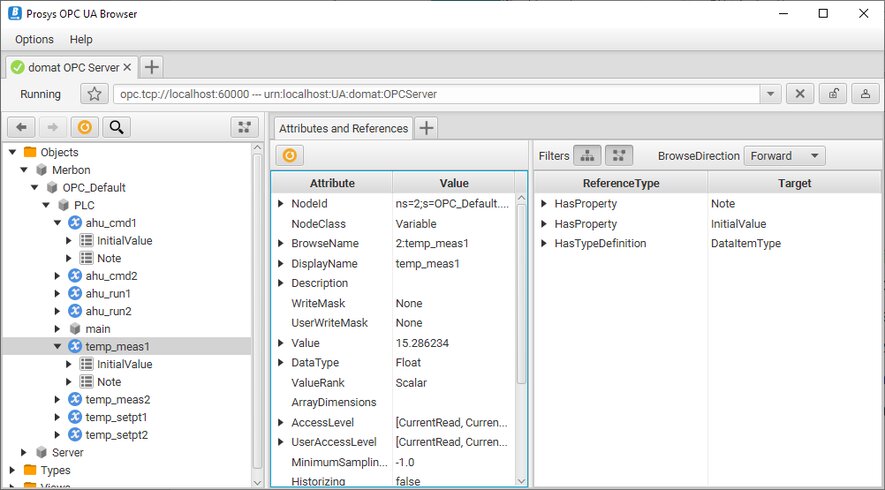Toggle the non-hierarchical references filter button
Image resolution: width=885 pixels, height=490 pixels.
619,156
